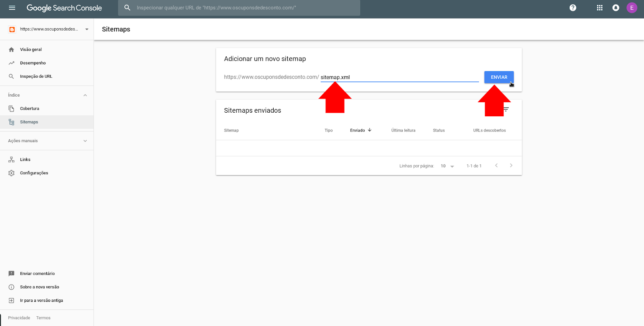The image size is (644, 326).
Task: Click the Google Search Console logo
Action: 64,8
